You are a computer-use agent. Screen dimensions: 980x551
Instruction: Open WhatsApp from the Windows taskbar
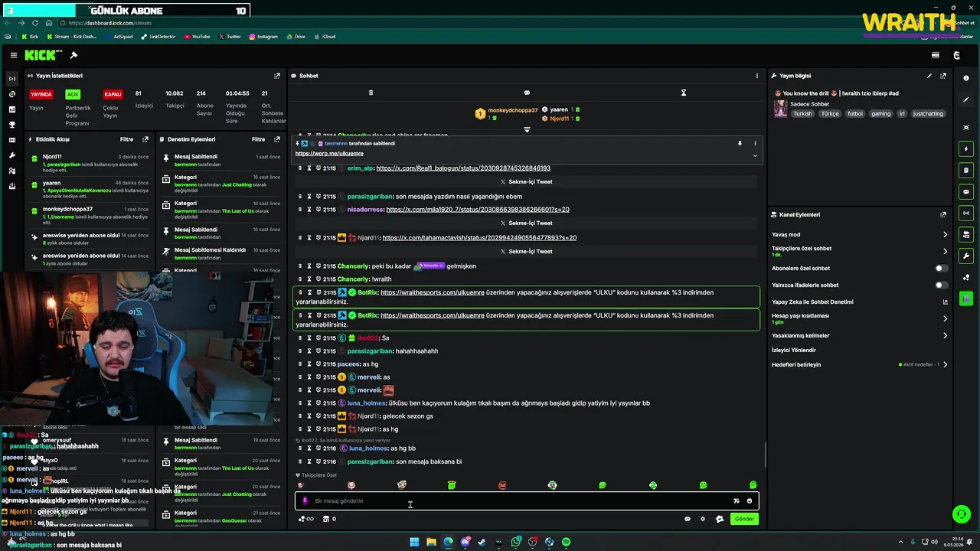coord(516,542)
